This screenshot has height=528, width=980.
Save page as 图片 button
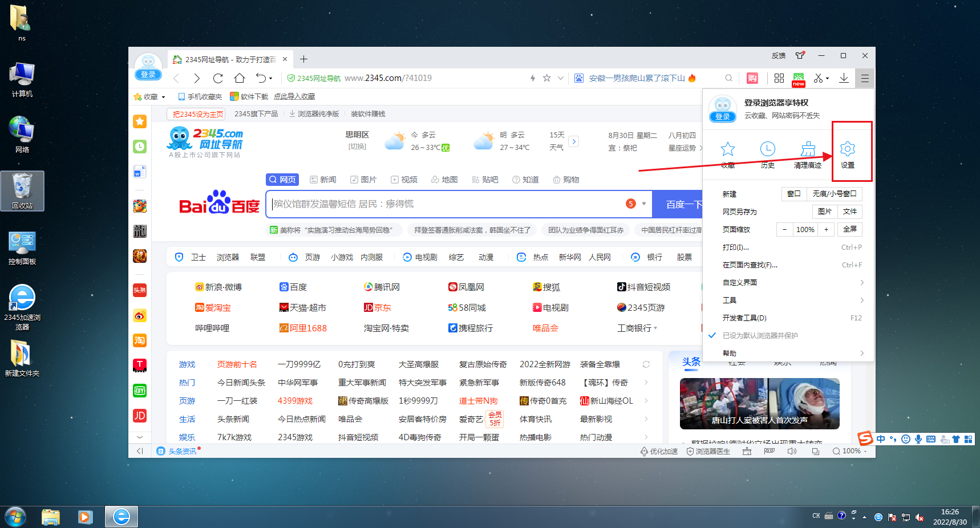pos(825,212)
